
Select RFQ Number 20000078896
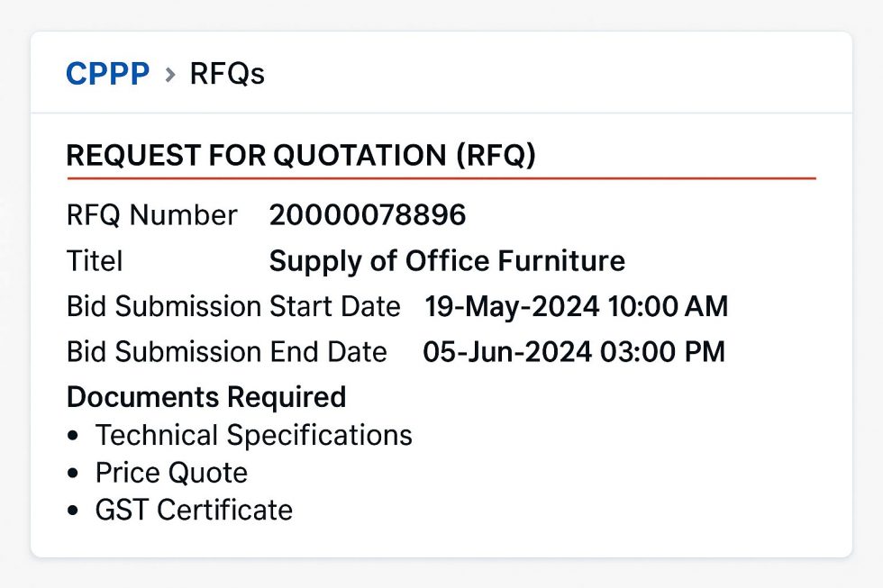(x=368, y=215)
